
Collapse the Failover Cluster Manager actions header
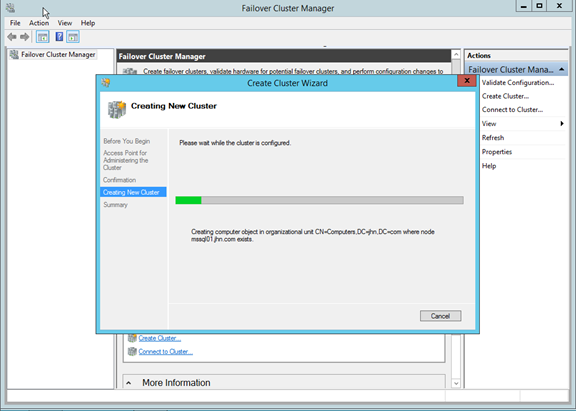tap(562, 69)
